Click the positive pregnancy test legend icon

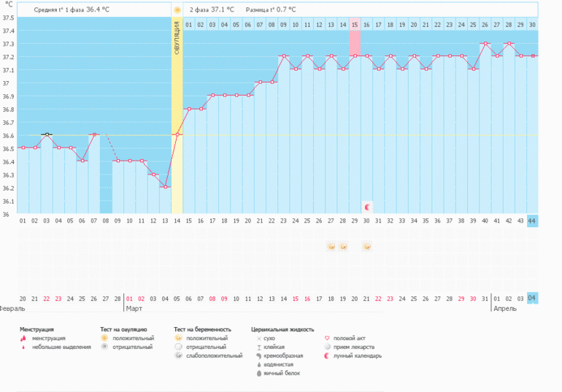178,338
